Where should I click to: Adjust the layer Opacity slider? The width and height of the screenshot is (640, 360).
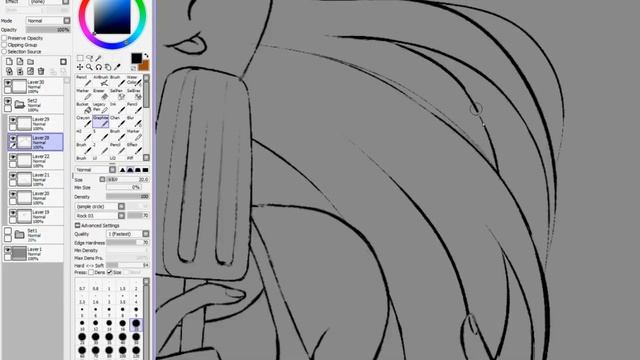tap(48, 30)
